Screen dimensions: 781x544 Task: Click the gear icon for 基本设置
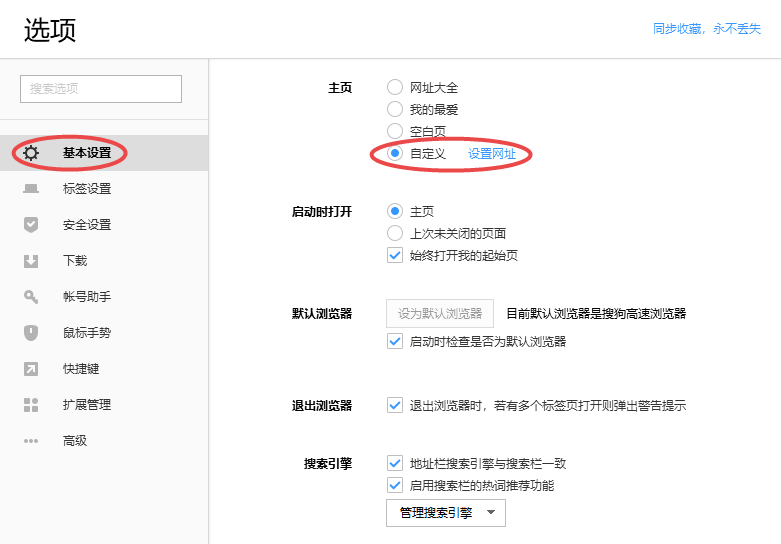pos(31,153)
